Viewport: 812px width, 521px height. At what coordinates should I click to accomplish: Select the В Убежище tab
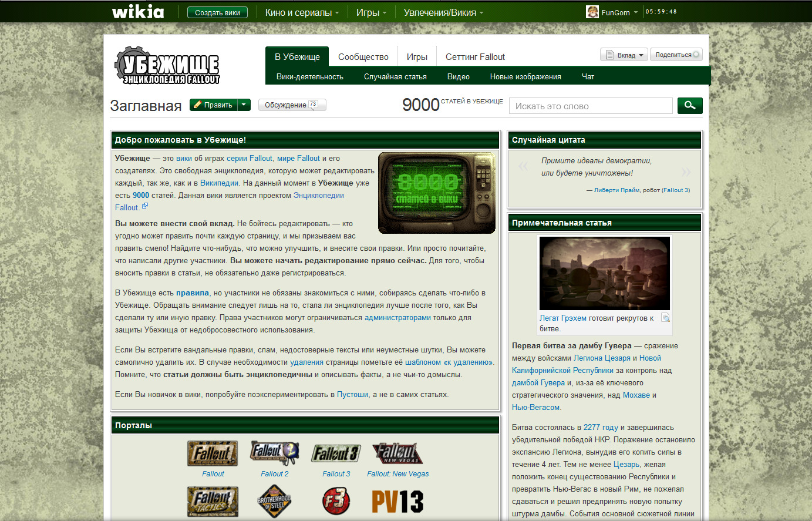pos(297,57)
